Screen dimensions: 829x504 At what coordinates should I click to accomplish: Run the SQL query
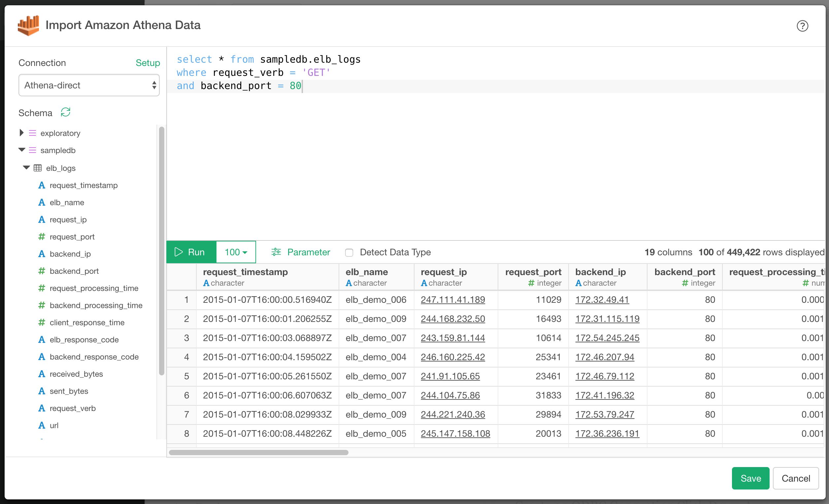[x=191, y=252]
